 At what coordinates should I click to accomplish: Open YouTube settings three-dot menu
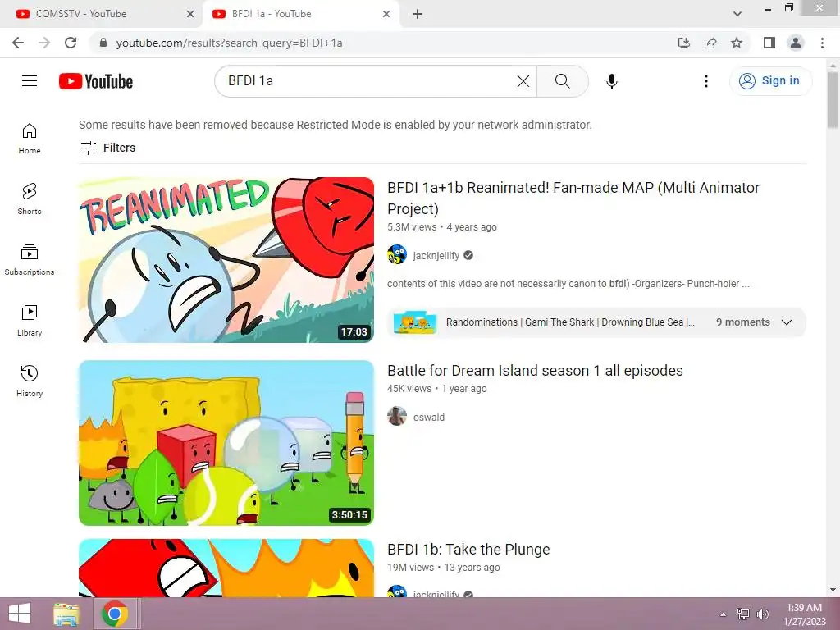706,81
